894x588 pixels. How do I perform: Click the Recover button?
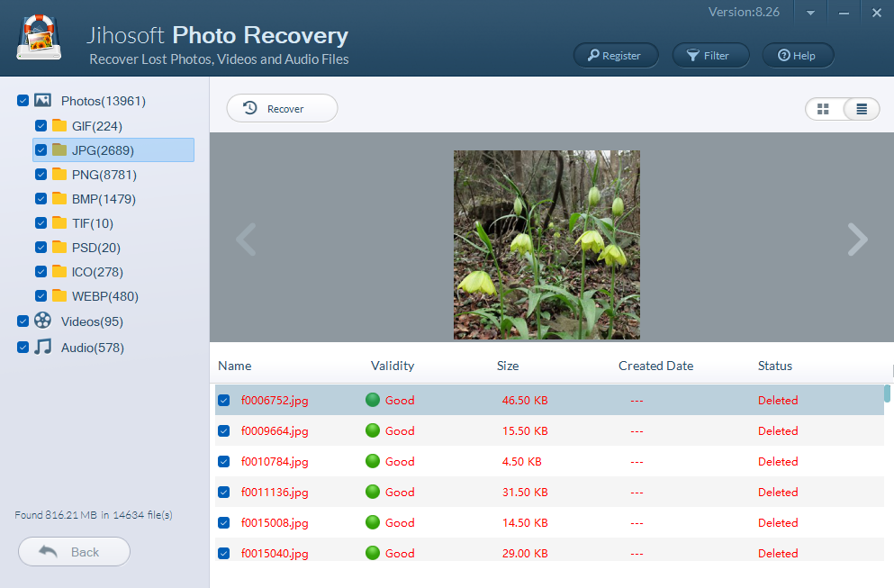[x=282, y=108]
